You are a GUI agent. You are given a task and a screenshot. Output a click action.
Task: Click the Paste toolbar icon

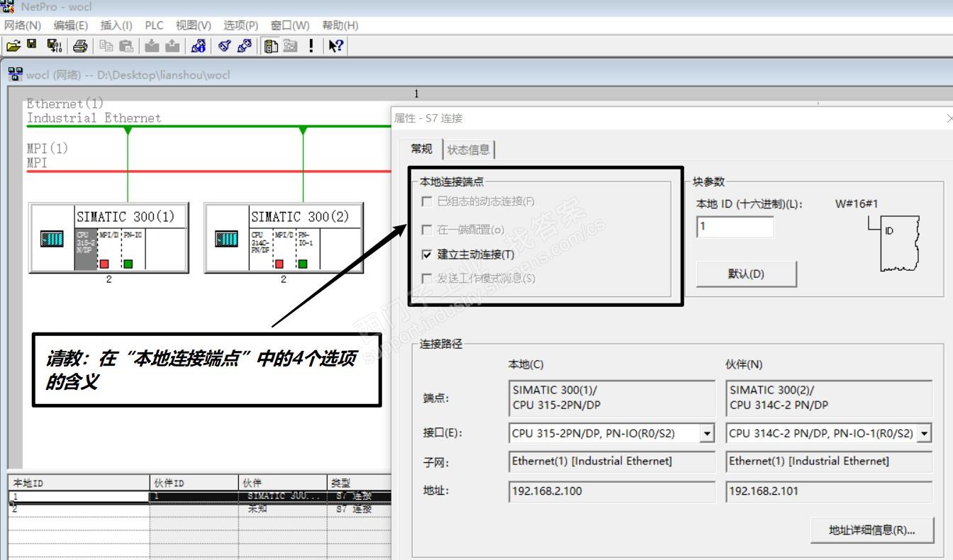click(126, 46)
